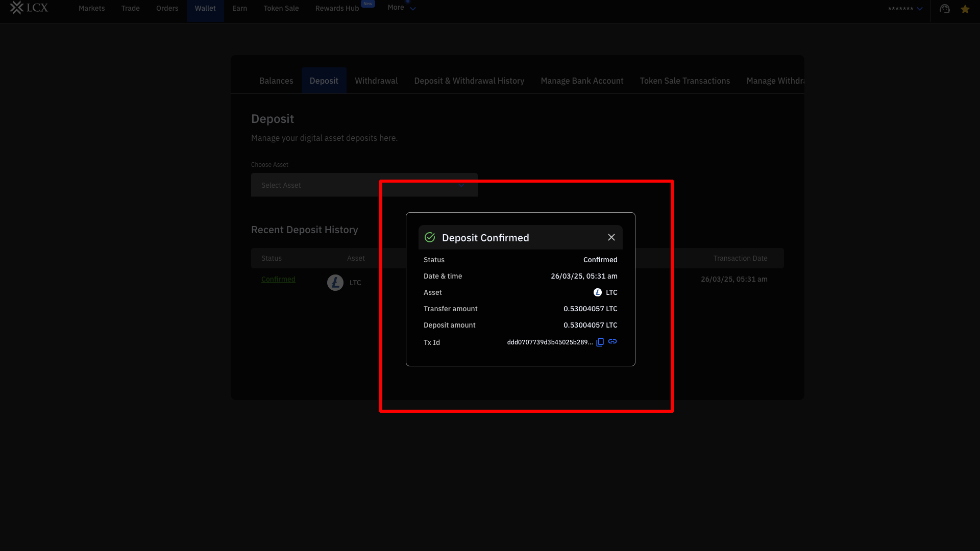
Task: Click the Transfer amount value 0.53004057 LTC
Action: (x=591, y=309)
